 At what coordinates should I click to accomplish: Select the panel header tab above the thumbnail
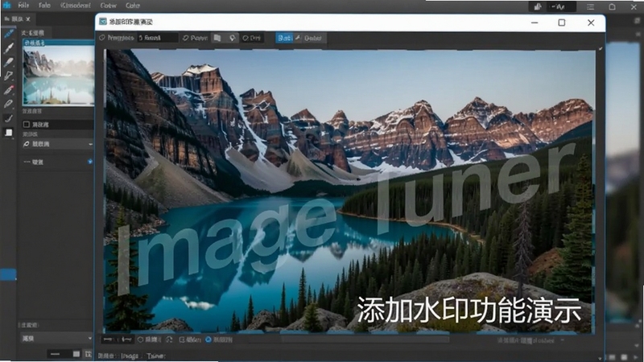point(33,33)
